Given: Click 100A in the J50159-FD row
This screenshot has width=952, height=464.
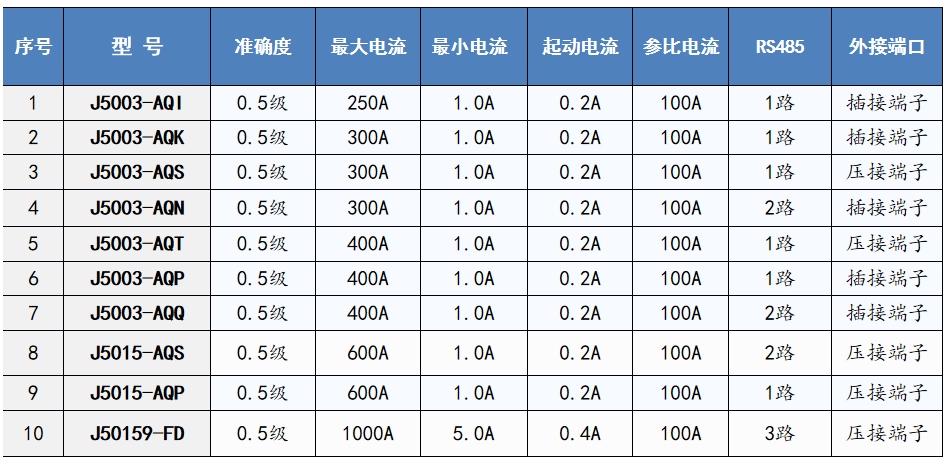Looking at the screenshot, I should tap(681, 434).
